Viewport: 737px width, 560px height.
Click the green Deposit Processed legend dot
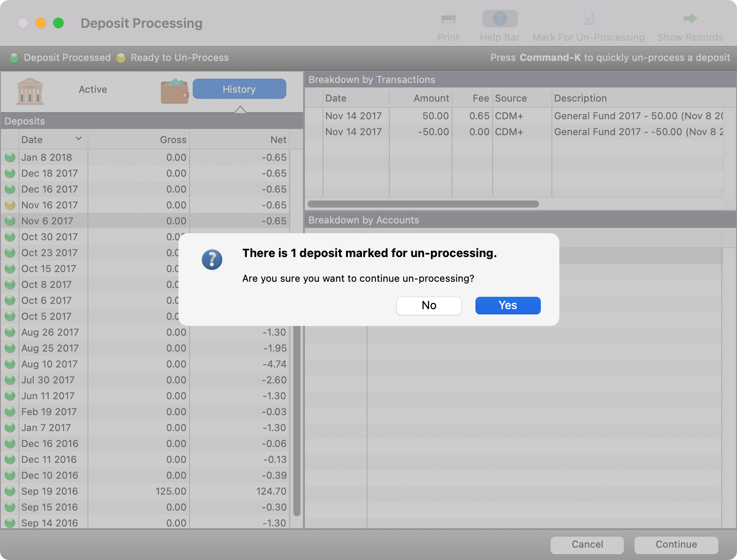pyautogui.click(x=14, y=57)
